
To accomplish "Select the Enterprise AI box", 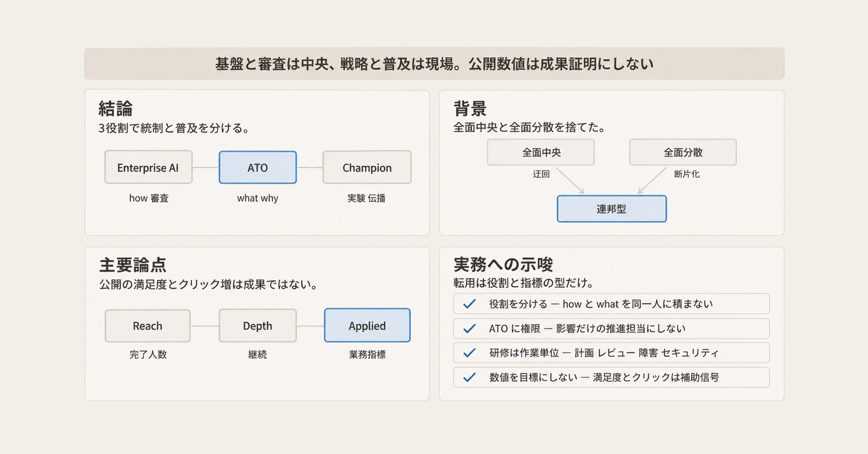I will 148,167.
